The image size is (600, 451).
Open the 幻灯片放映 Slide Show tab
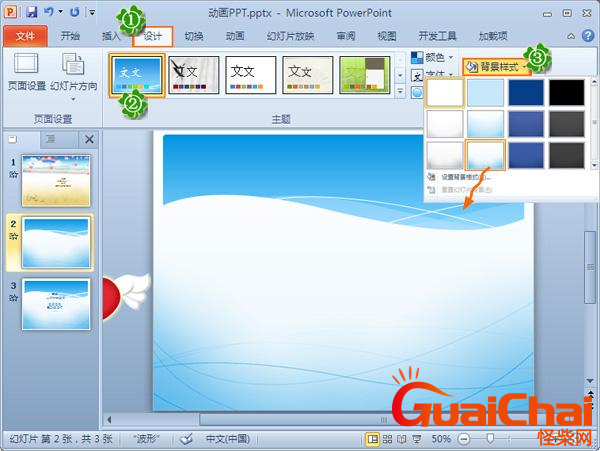point(290,36)
